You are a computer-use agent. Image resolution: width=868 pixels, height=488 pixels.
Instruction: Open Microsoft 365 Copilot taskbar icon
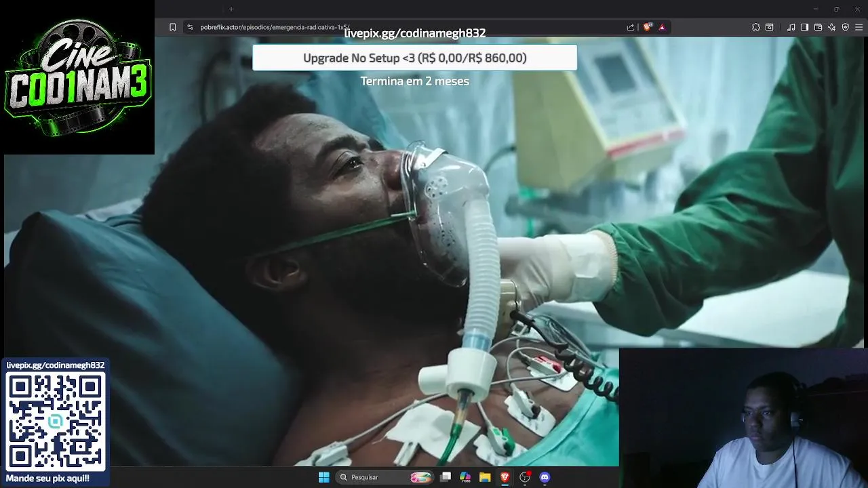[465, 477]
